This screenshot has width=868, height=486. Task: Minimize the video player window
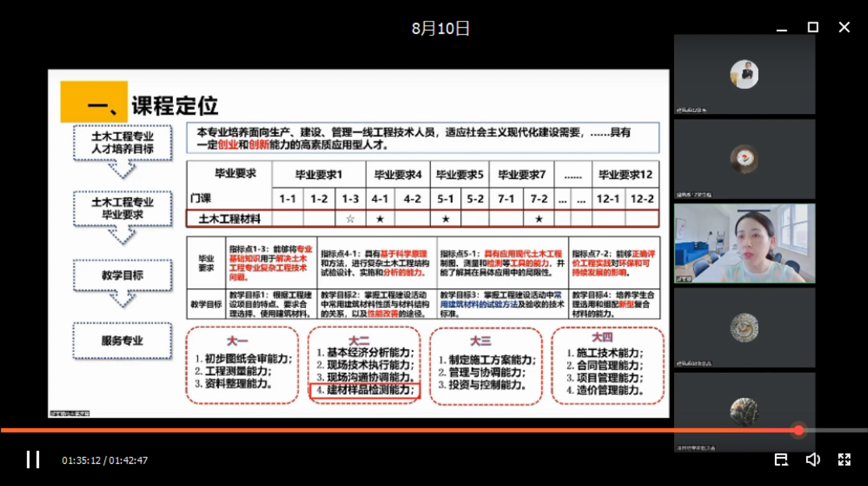(782, 28)
